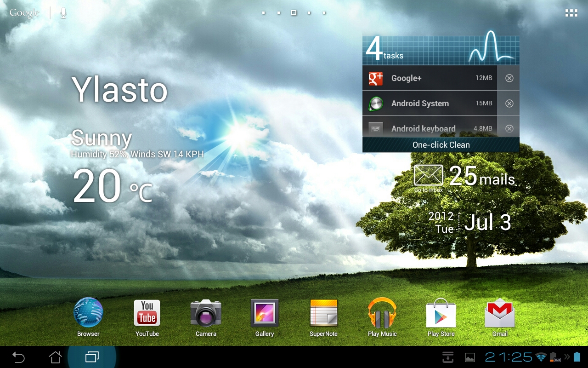Switch to the second home screen page dot
The width and height of the screenshot is (588, 368).
click(x=278, y=13)
